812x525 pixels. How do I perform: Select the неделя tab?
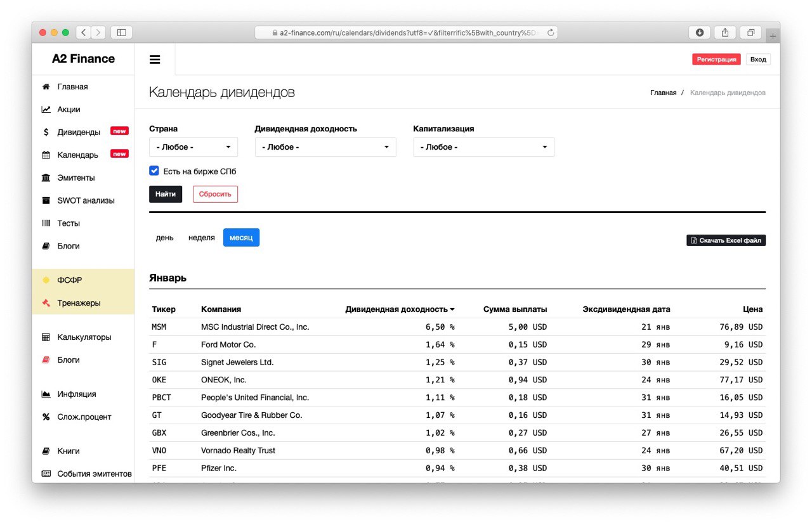[x=202, y=238]
